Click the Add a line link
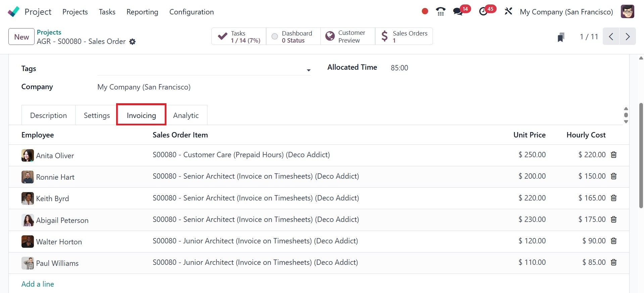This screenshot has height=293, width=644. pyautogui.click(x=38, y=284)
